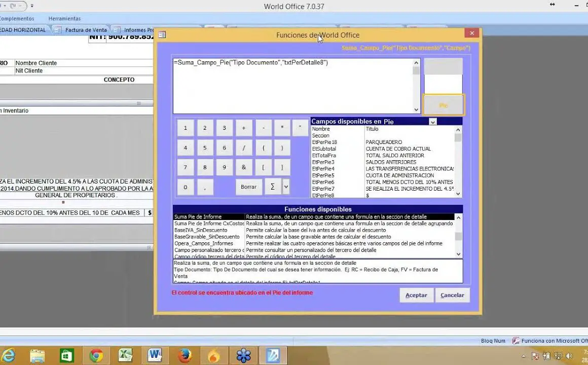The height and width of the screenshot is (365, 588).
Task: Open Firefox from the taskbar
Action: click(x=184, y=355)
